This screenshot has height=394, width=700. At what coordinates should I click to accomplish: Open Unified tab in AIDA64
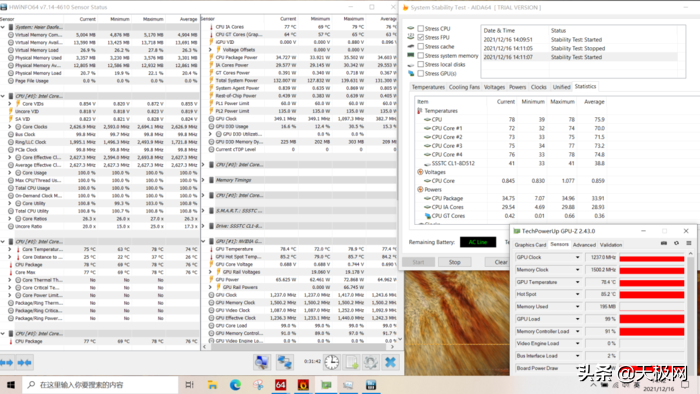(x=561, y=87)
